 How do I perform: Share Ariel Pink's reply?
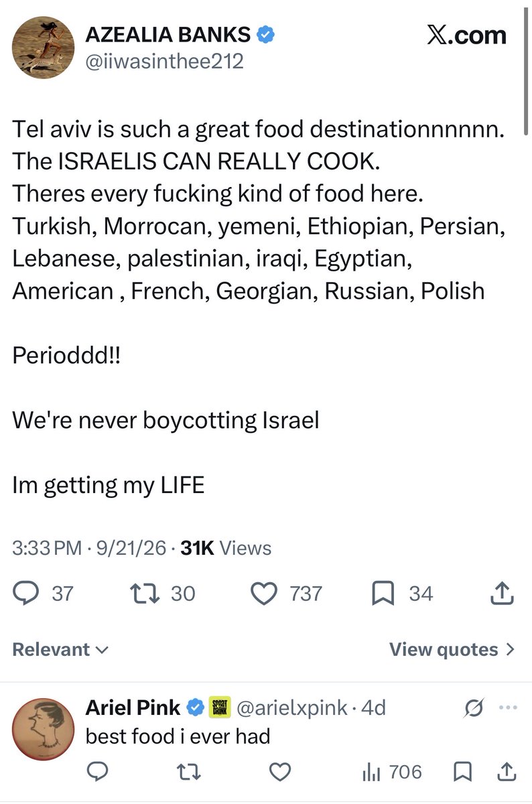506,773
